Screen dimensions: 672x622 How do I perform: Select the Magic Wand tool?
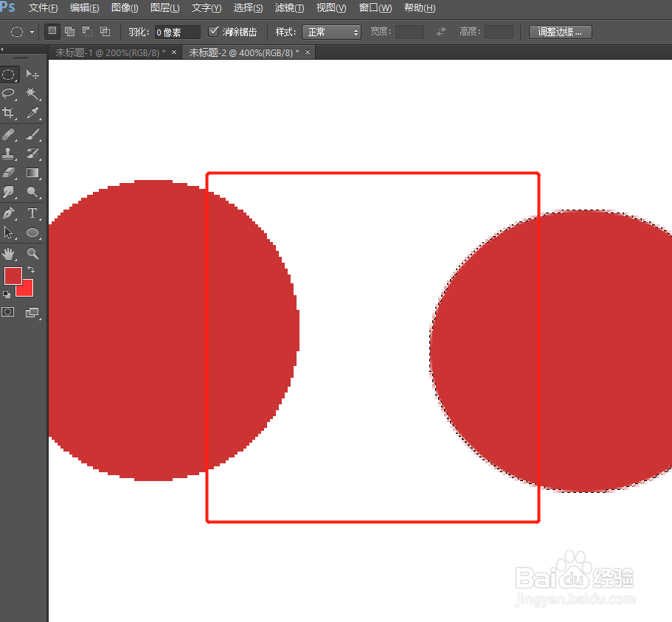(x=32, y=94)
